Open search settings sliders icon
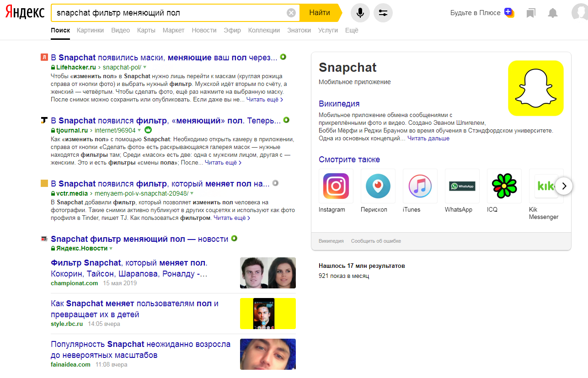The image size is (588, 378). [383, 13]
